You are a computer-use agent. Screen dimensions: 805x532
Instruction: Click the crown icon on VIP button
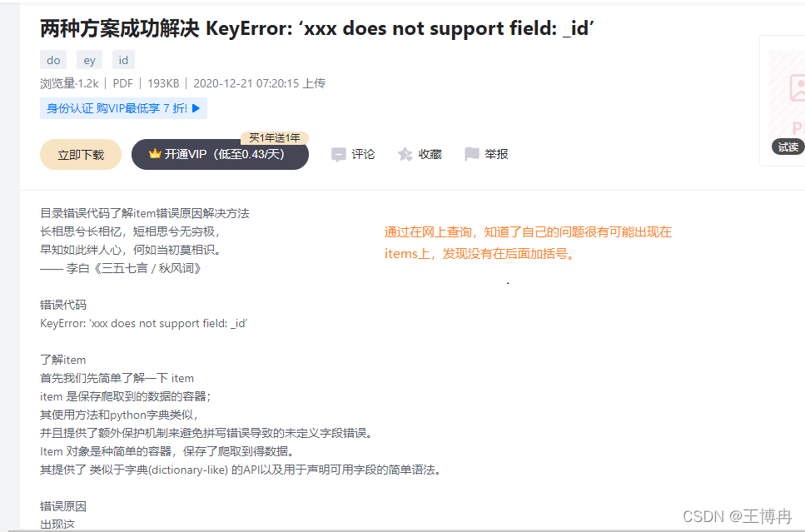click(155, 153)
